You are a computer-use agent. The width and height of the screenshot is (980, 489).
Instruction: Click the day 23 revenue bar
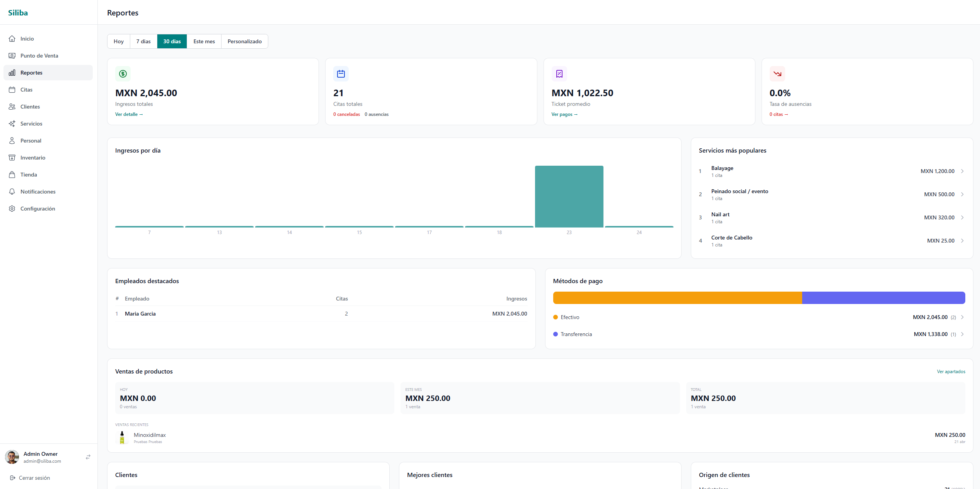pos(569,197)
